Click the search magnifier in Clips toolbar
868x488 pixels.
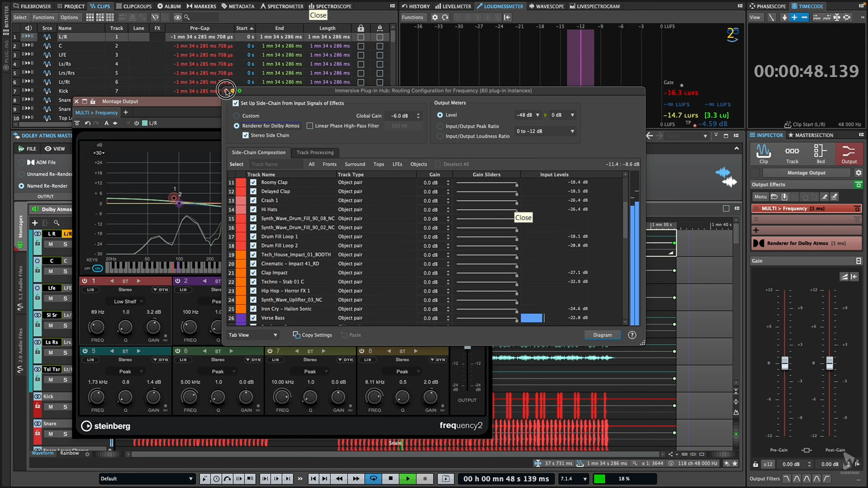187,17
